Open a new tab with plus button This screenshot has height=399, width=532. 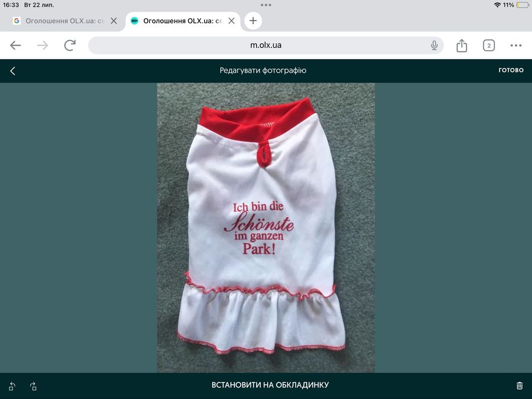[253, 21]
